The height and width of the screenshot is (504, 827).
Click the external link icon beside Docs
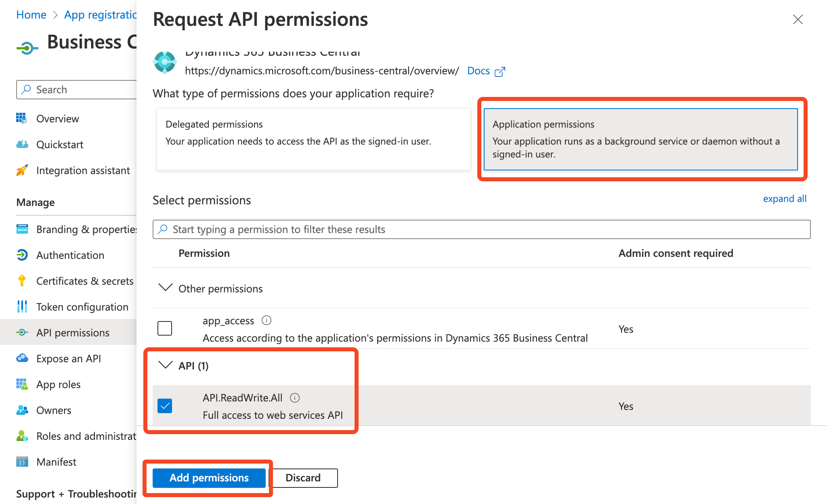click(500, 71)
